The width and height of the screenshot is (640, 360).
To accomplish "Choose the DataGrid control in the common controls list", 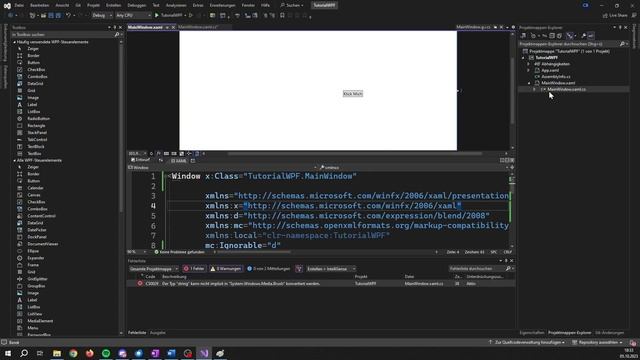I will click(36, 84).
